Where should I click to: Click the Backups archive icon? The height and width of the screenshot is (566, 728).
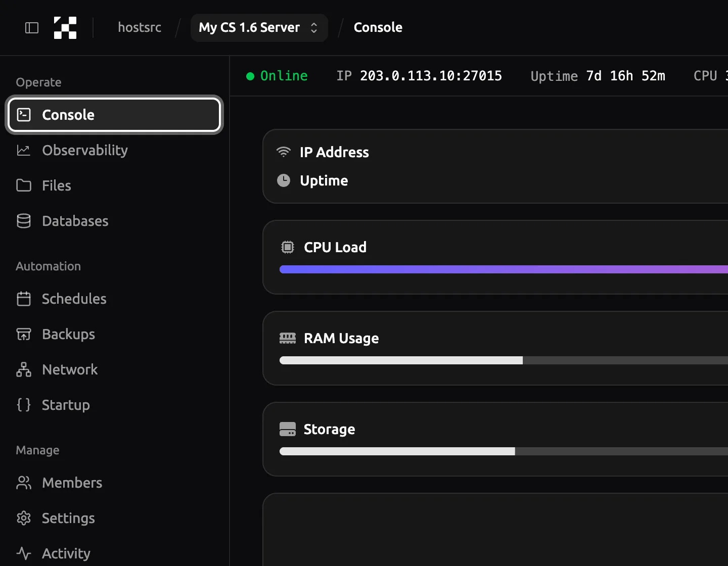pyautogui.click(x=24, y=334)
